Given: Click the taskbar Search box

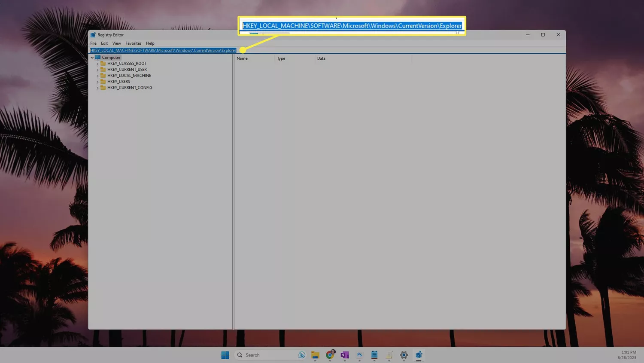Looking at the screenshot, I should click(270, 355).
